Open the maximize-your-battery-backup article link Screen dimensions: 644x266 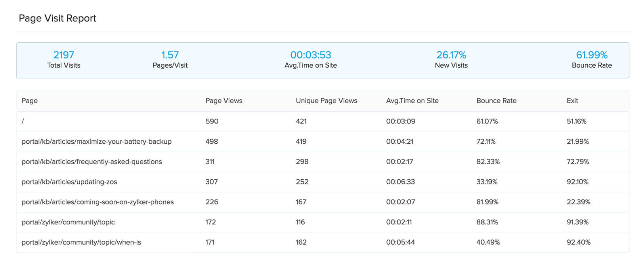[96, 141]
